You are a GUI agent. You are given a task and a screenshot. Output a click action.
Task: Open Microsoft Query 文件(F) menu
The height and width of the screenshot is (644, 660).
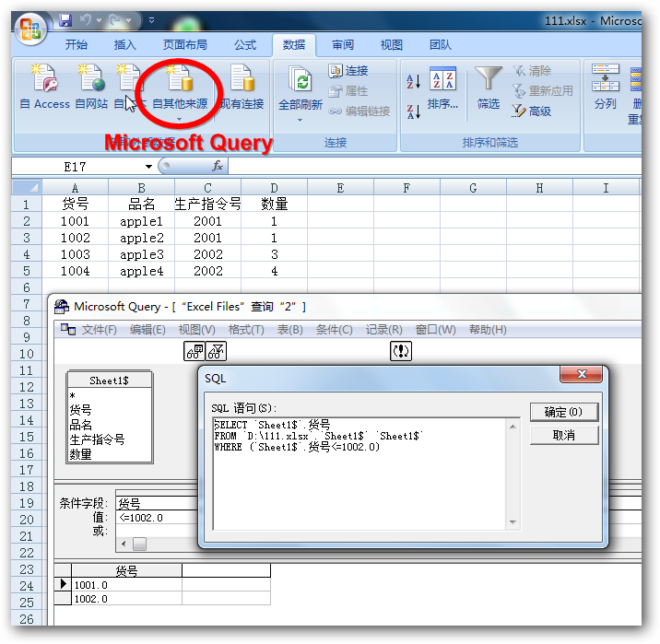[99, 330]
